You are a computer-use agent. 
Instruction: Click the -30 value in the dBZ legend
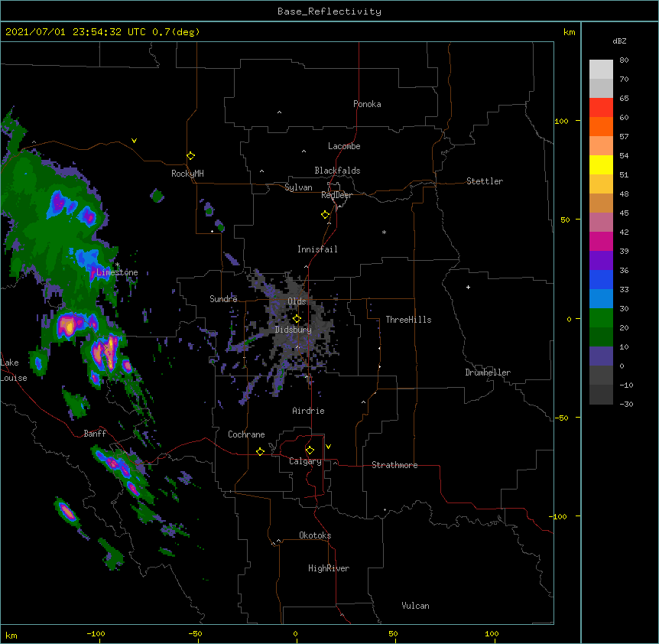pos(626,404)
